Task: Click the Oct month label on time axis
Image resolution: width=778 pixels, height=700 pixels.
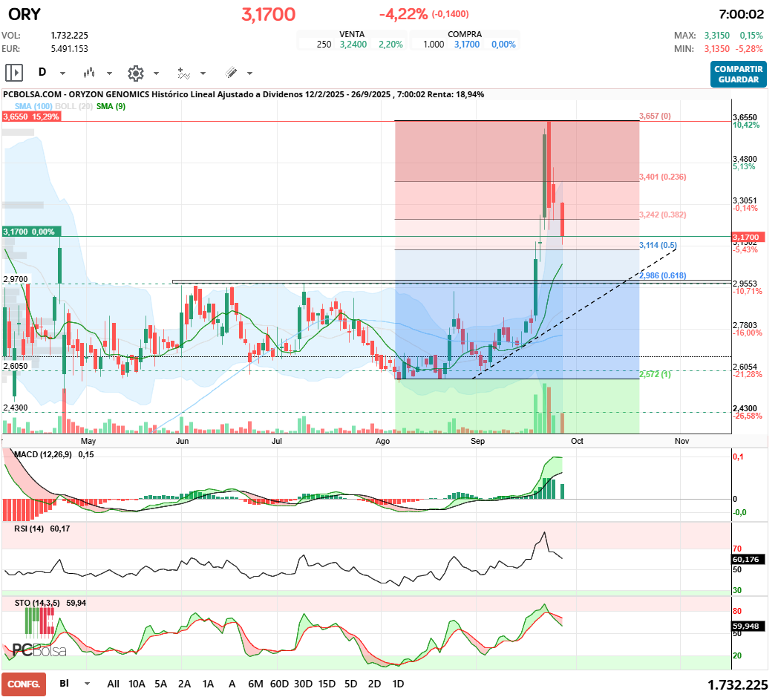Action: pyautogui.click(x=577, y=441)
